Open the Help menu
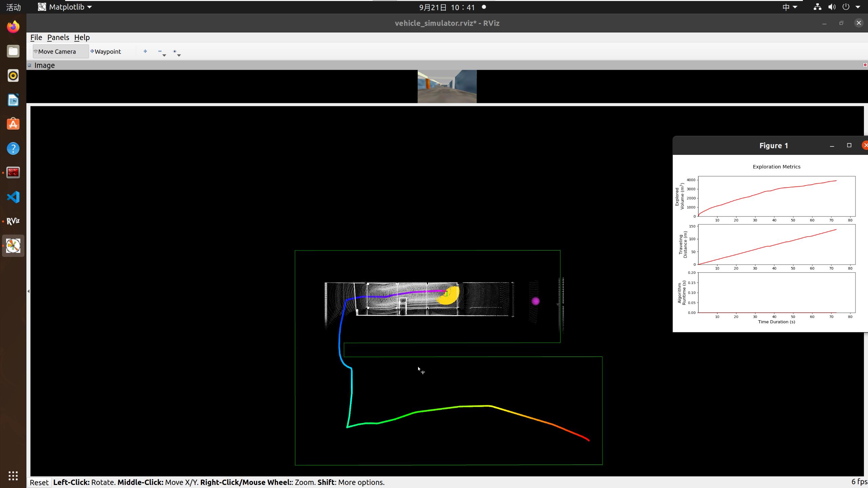 click(x=82, y=37)
